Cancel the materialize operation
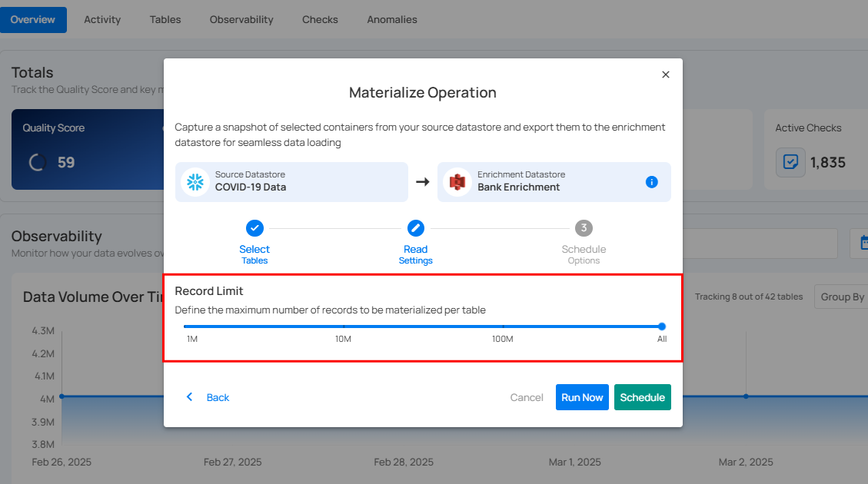This screenshot has height=484, width=868. click(527, 397)
